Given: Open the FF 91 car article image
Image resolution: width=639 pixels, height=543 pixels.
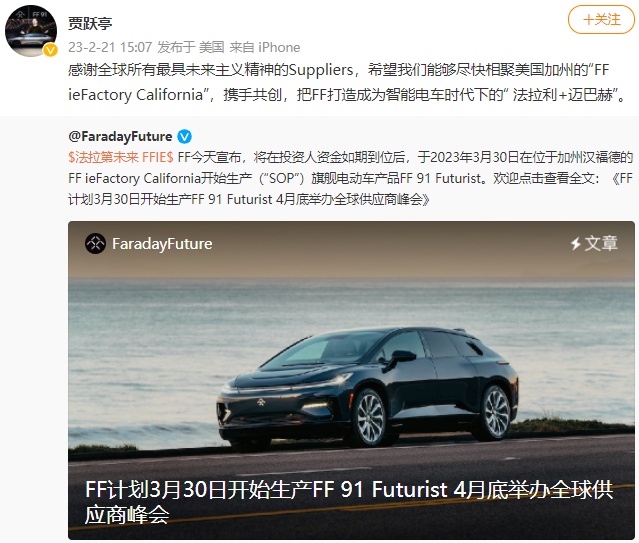Looking at the screenshot, I should click(351, 380).
